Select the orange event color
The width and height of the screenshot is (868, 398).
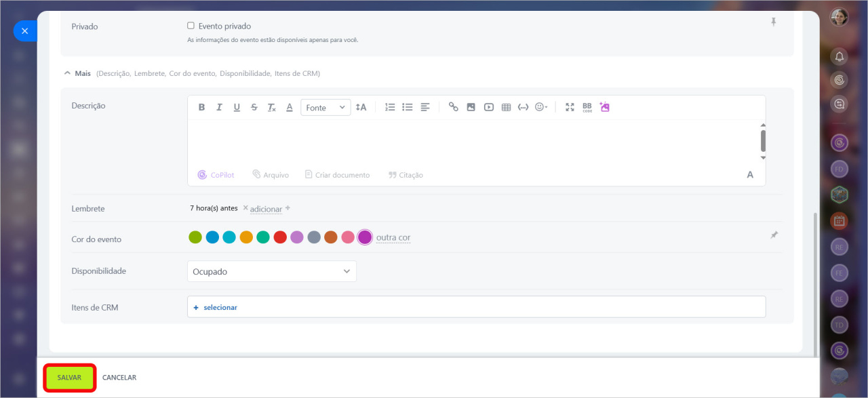[x=246, y=237]
